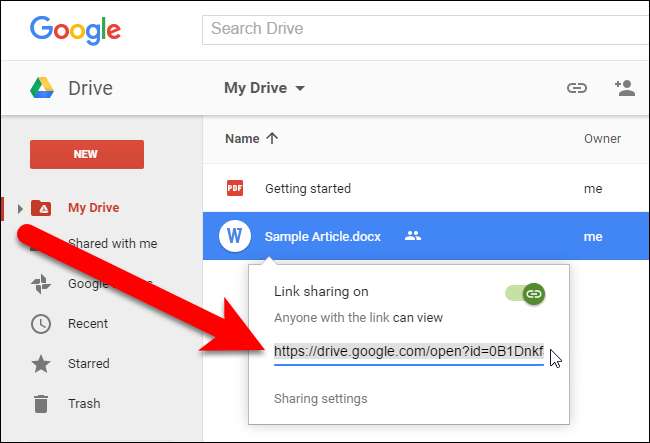
Task: Open Starred via the star icon
Action: point(41,364)
